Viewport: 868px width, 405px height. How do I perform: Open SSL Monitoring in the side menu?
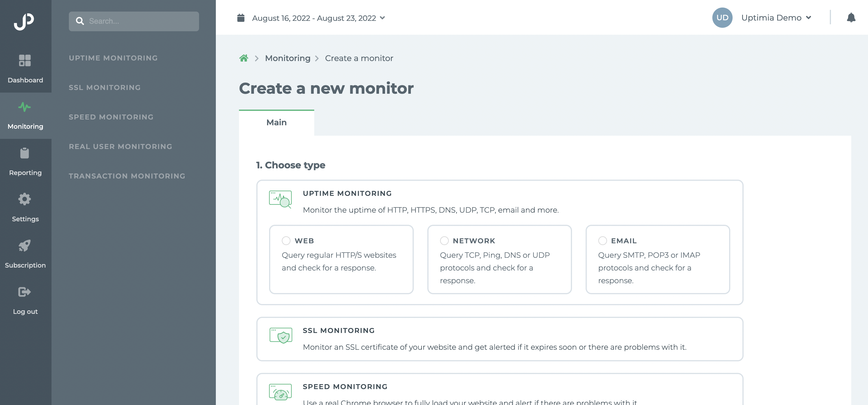point(104,88)
